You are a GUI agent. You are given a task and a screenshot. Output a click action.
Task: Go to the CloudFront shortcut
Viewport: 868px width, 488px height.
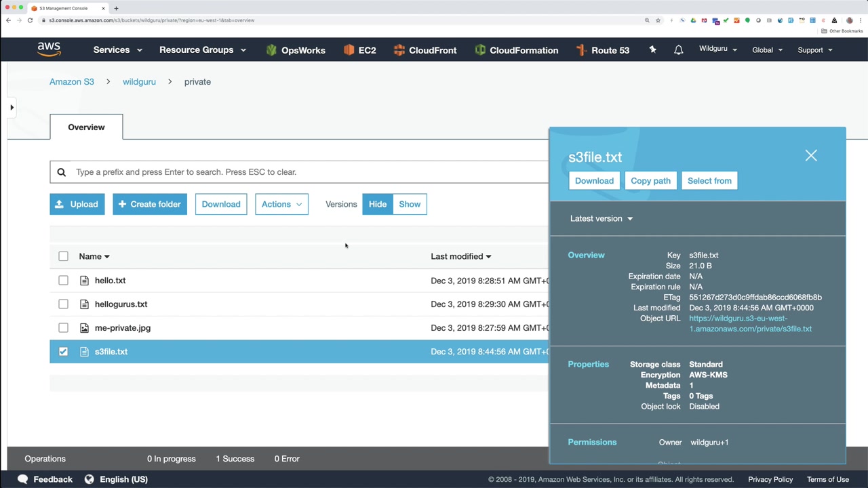coord(425,50)
